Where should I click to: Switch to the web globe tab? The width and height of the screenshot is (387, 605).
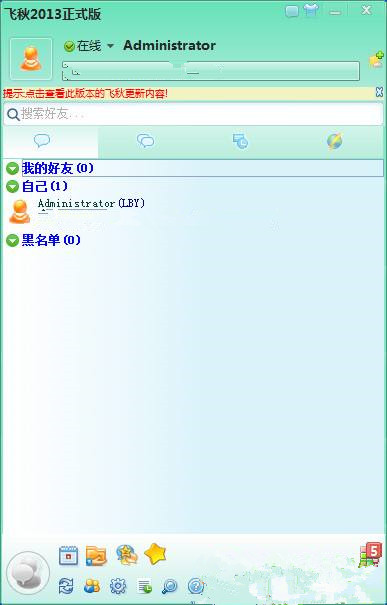click(x=335, y=142)
